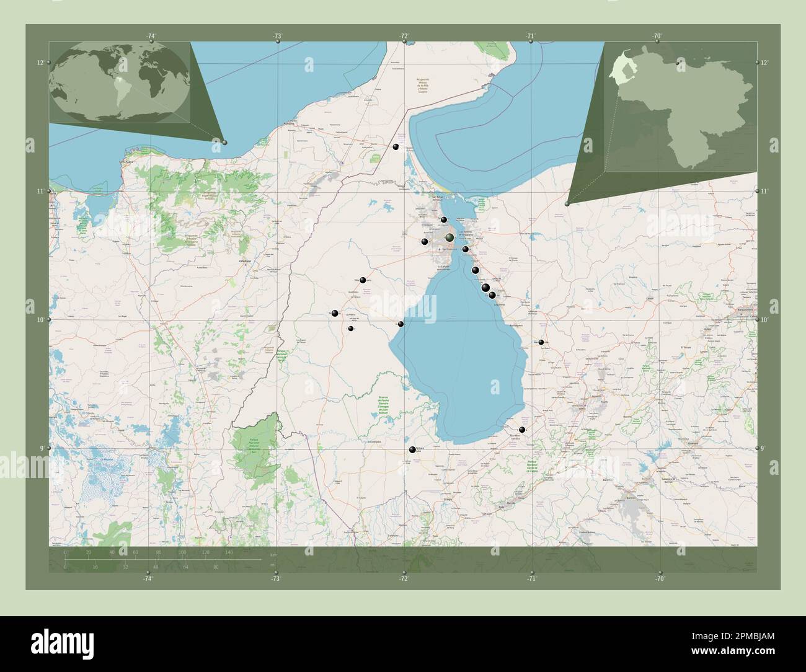The width and height of the screenshot is (806, 672).
Task: Select the Villa del Rosario city marker
Action: [x=363, y=280]
